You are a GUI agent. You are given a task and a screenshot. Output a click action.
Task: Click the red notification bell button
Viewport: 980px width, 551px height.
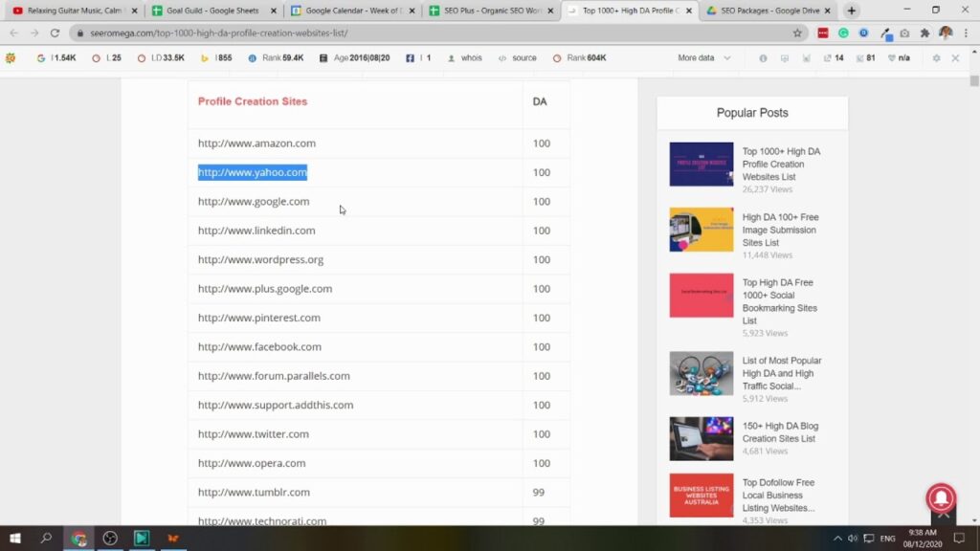pos(941,497)
